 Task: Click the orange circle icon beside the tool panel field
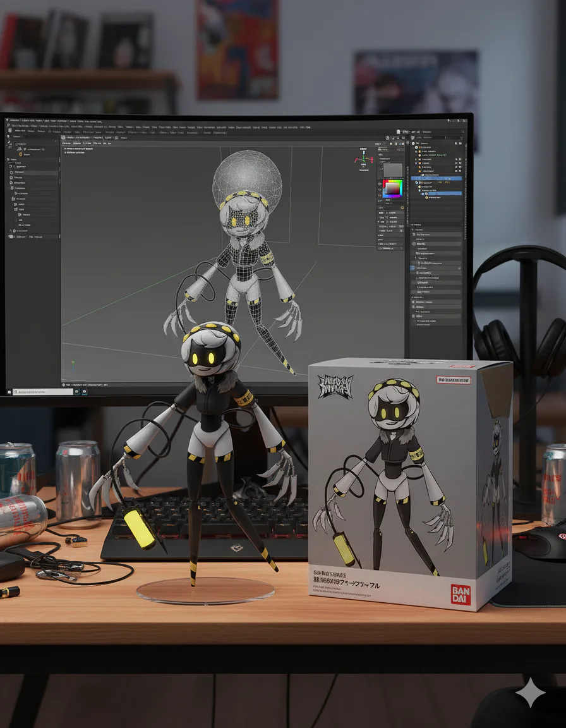click(402, 207)
